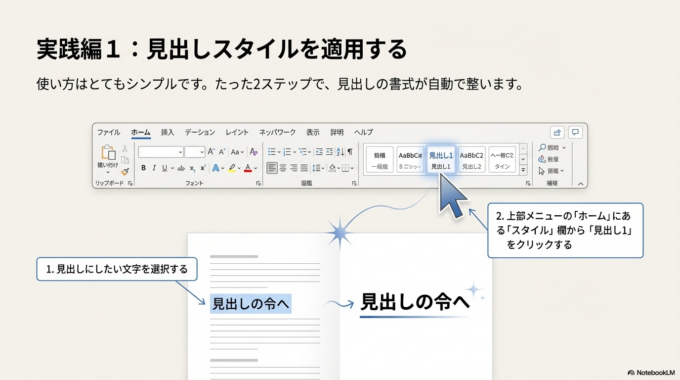Open the font size combo box
The image size is (680, 380).
pyautogui.click(x=194, y=152)
